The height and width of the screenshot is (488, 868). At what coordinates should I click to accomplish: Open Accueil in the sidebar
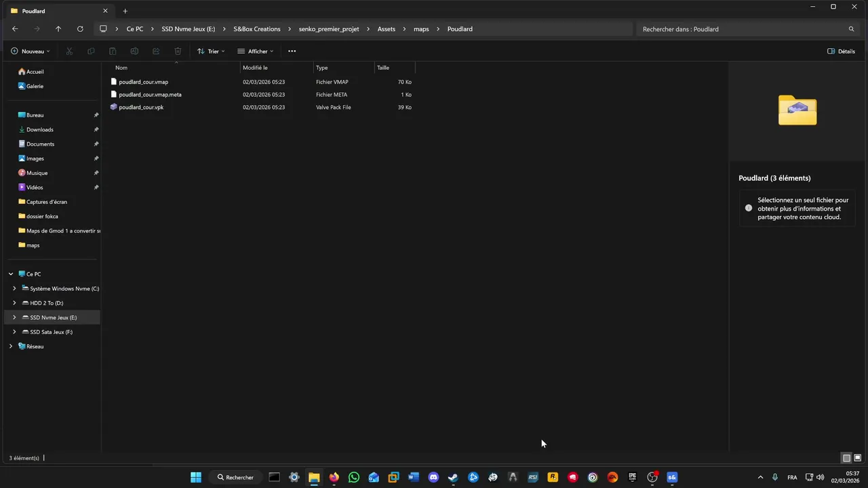point(31,72)
